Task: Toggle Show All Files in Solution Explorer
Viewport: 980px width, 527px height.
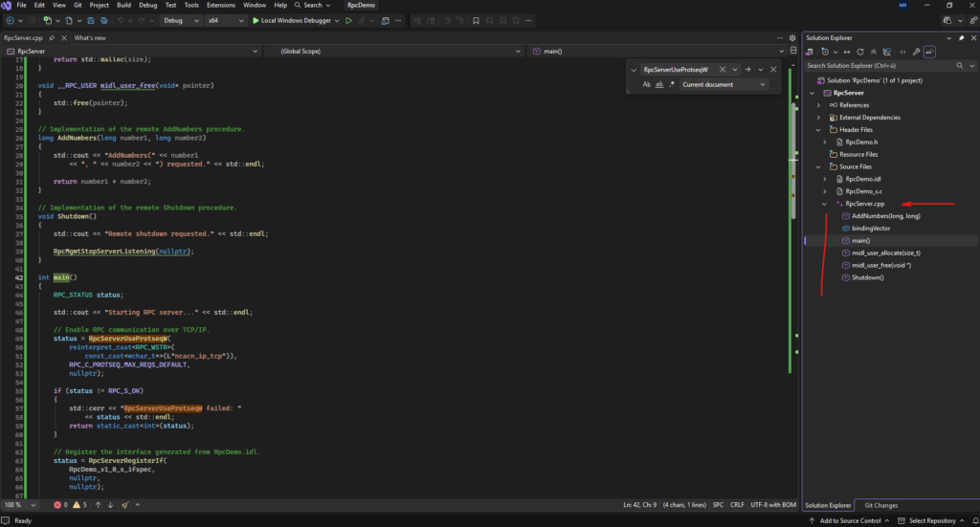Action: (x=886, y=52)
